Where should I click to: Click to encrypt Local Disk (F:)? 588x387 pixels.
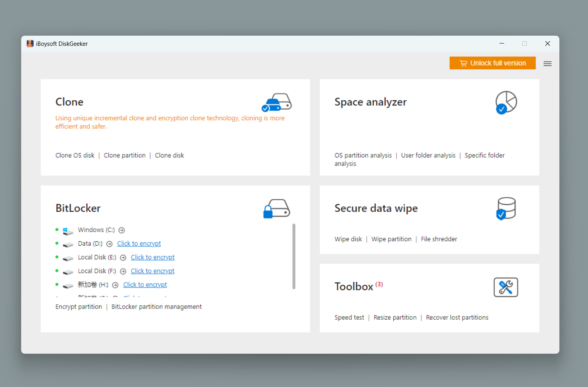click(153, 271)
